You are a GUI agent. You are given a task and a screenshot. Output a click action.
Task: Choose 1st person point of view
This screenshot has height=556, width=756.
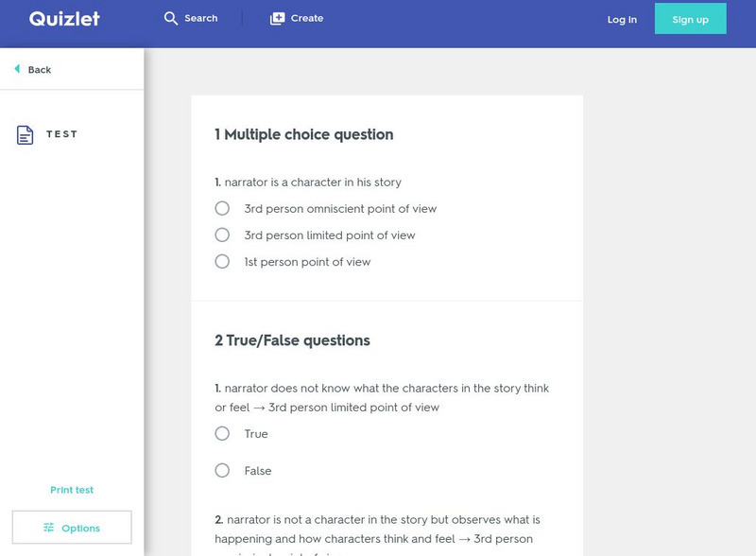click(222, 261)
